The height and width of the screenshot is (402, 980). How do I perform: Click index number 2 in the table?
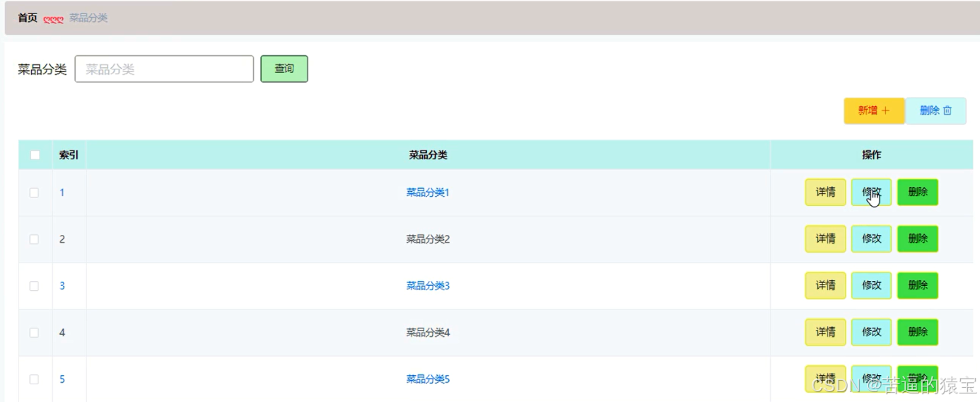[x=62, y=239]
